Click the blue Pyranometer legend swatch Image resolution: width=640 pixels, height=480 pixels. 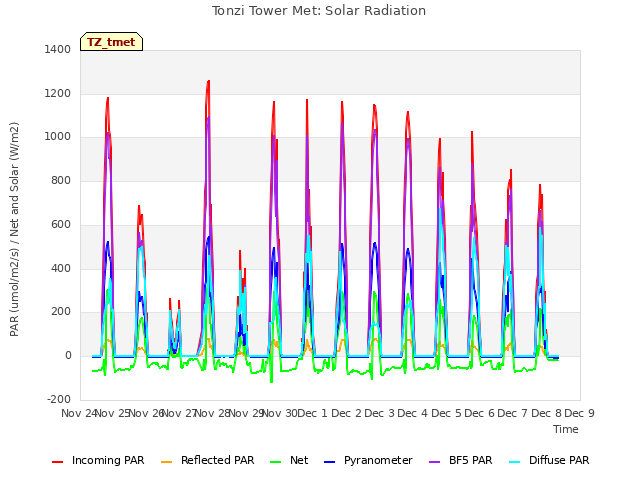(329, 462)
